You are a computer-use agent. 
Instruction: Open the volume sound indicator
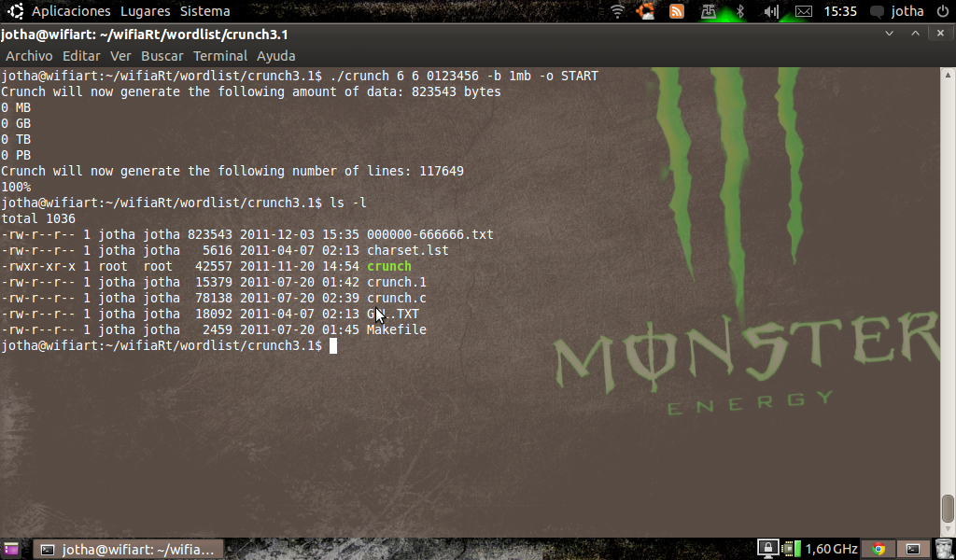tap(771, 11)
